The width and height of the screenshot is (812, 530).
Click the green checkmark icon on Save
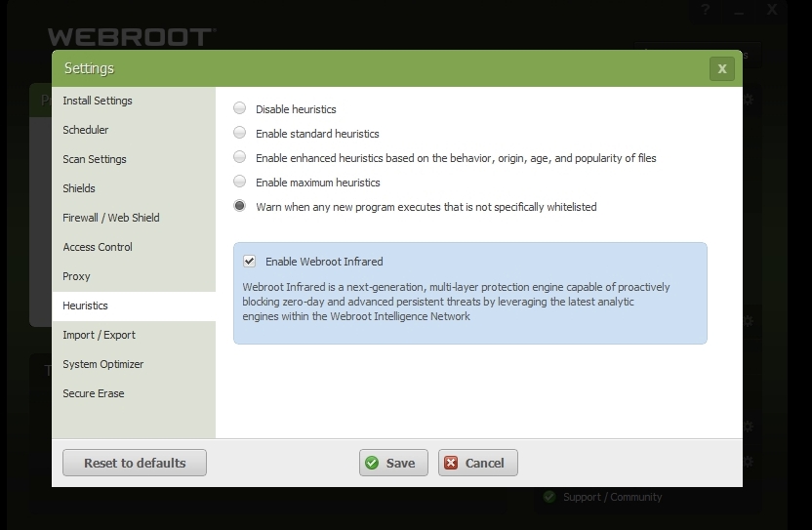tap(372, 463)
